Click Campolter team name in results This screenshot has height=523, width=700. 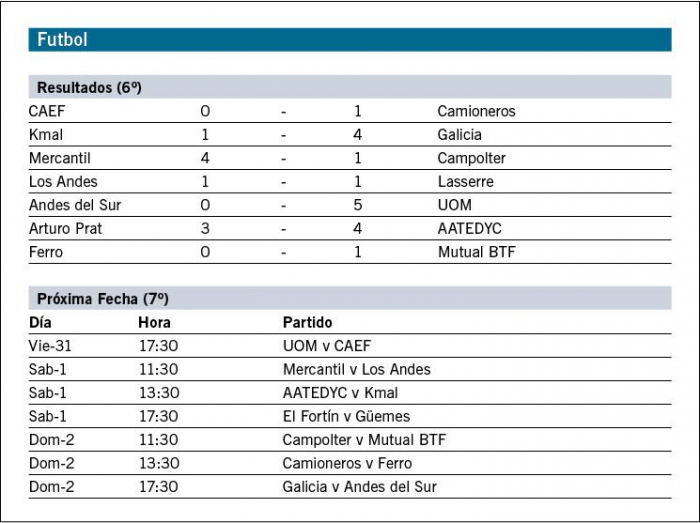(x=471, y=158)
